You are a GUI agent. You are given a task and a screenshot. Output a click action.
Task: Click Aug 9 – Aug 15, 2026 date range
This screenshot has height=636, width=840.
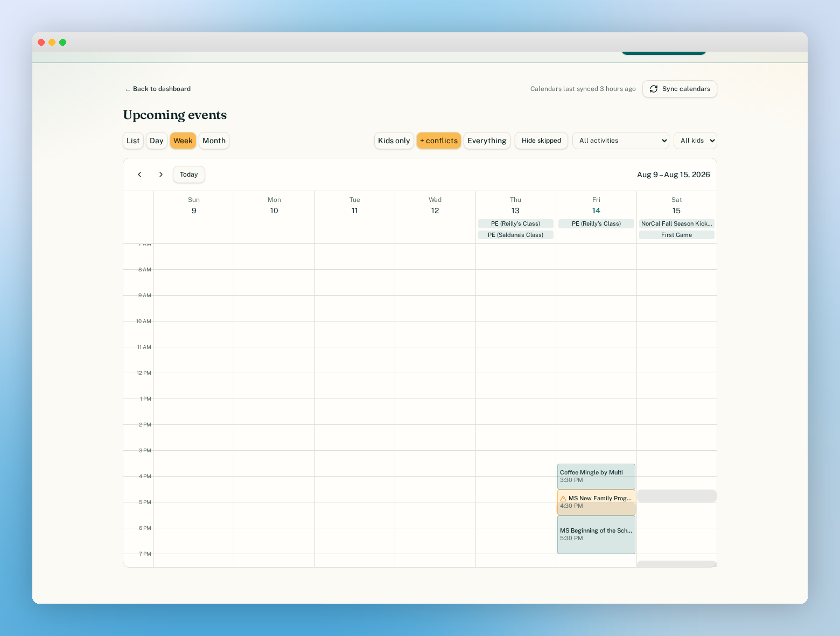coord(674,174)
